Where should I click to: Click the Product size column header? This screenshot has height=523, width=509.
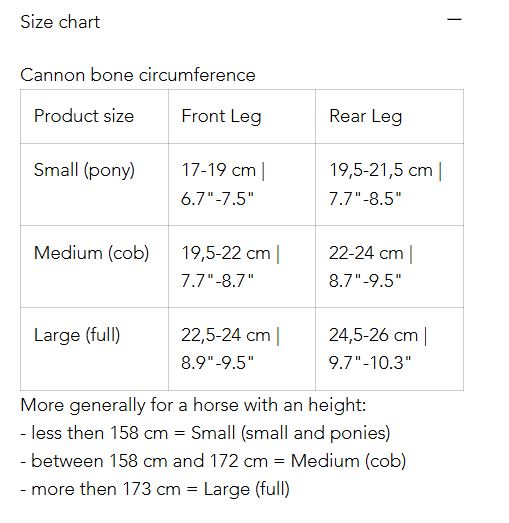pos(94,116)
